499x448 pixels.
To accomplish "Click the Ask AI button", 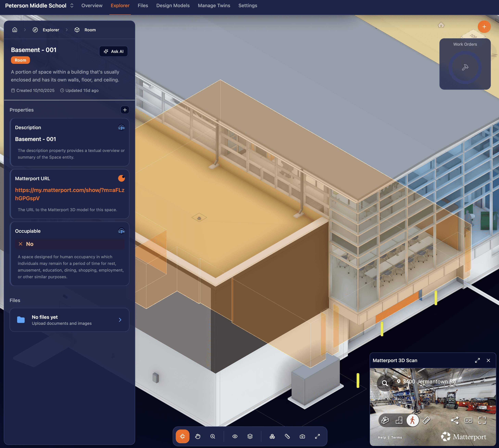I will pos(113,52).
